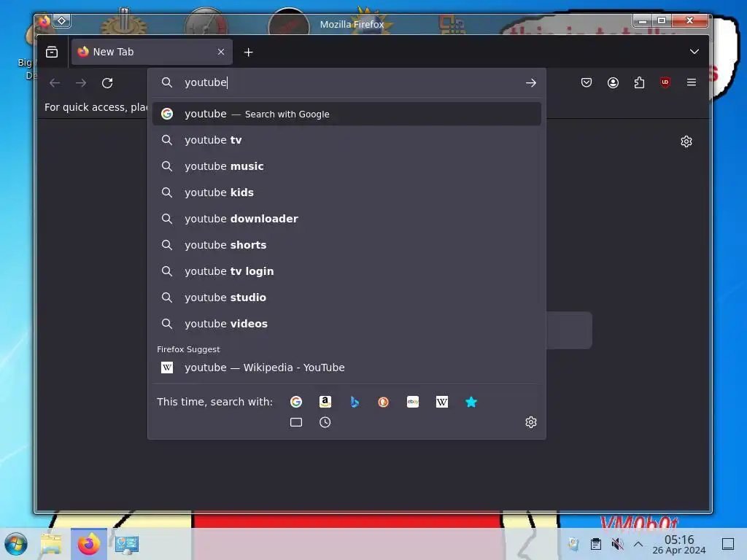Image resolution: width=747 pixels, height=560 pixels.
Task: Open search settings gear in dropdown
Action: tap(531, 422)
